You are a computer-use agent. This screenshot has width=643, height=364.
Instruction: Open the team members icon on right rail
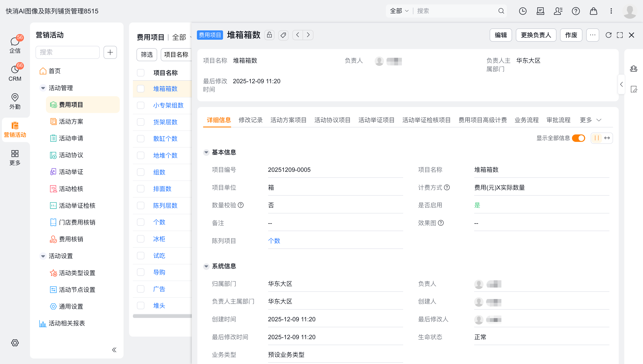633,69
